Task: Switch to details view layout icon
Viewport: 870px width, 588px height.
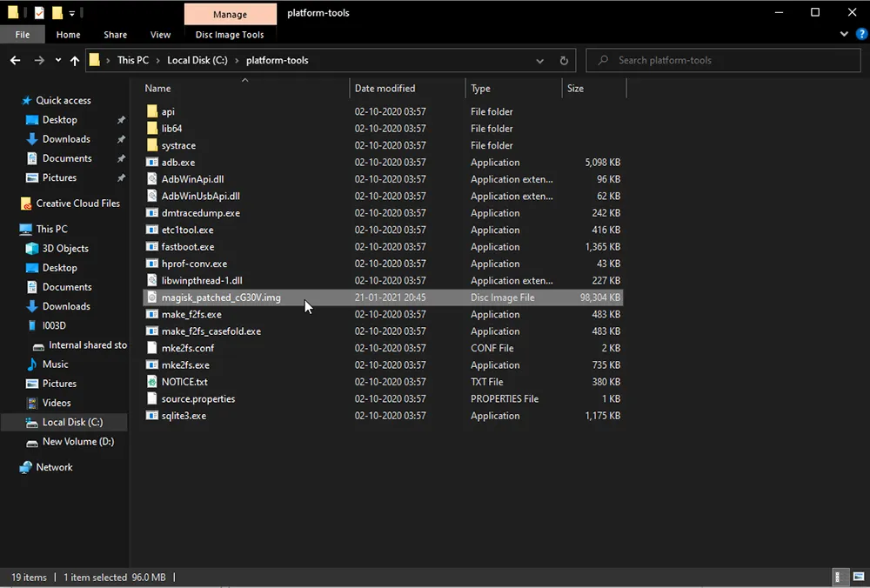Action: click(x=840, y=577)
